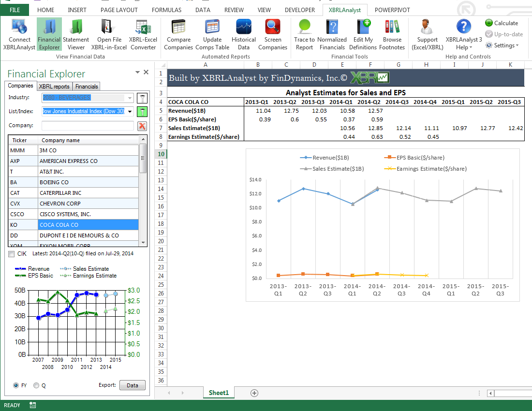This screenshot has width=532, height=411.
Task: Open the Industry dropdown
Action: point(130,97)
